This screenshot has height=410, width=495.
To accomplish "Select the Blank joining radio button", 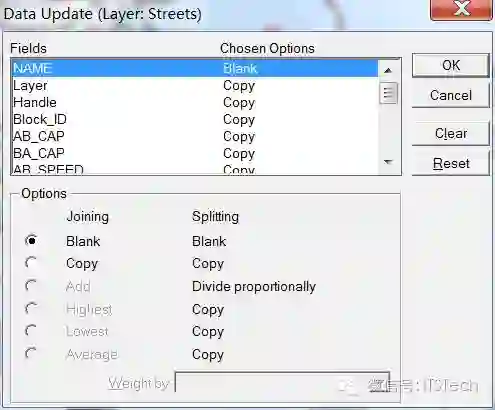I will click(32, 241).
